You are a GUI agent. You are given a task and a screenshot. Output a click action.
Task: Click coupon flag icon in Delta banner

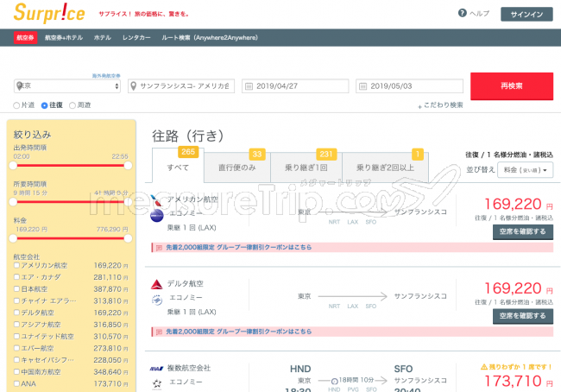click(159, 332)
